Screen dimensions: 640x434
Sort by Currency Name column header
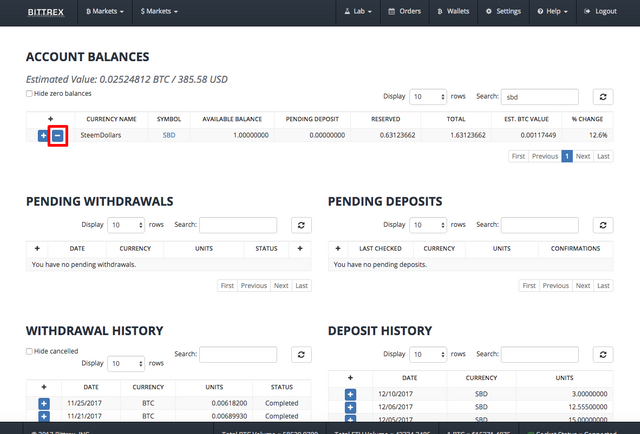tap(111, 119)
